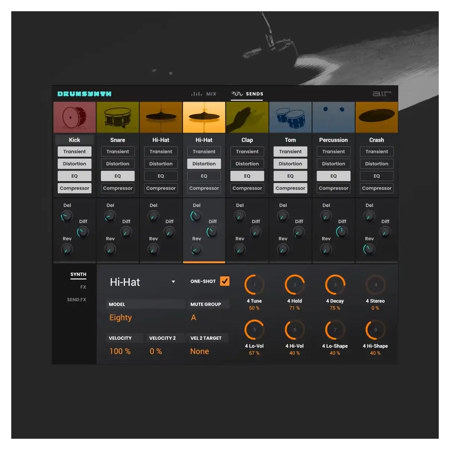Uncheck the One-Shot checkbox
450x450 pixels.
tap(225, 281)
